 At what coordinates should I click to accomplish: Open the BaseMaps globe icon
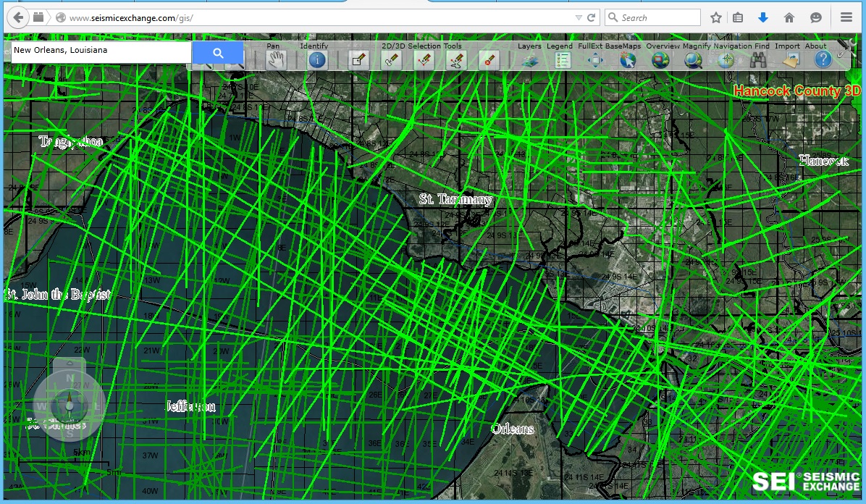tap(627, 59)
